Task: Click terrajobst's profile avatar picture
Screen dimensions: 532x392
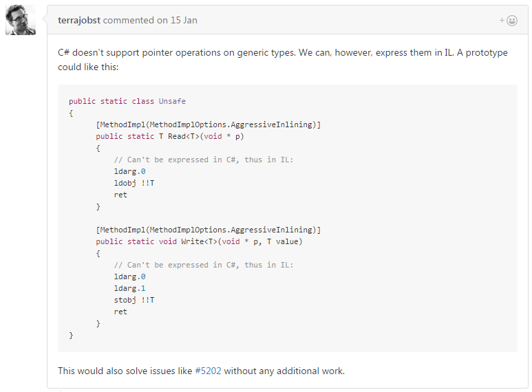Action: (x=21, y=20)
